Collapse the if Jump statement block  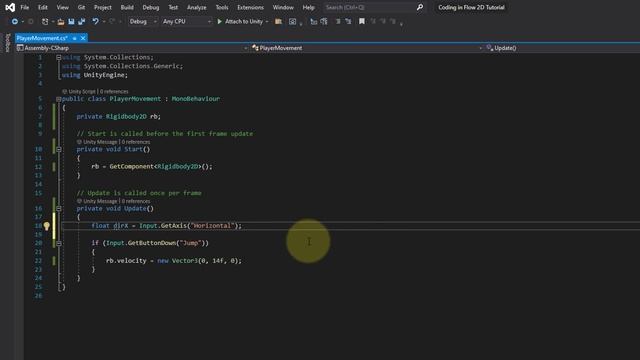pos(58,243)
